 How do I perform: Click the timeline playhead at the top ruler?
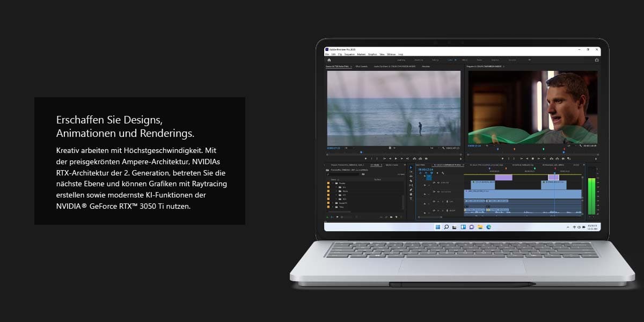555,172
